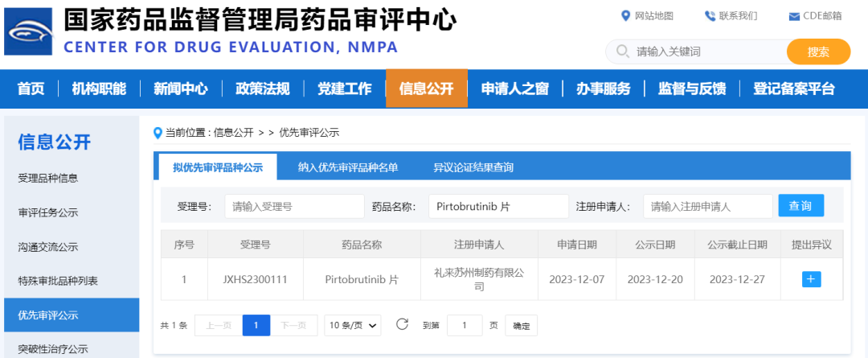Click application date 2023-12-07

pos(577,279)
